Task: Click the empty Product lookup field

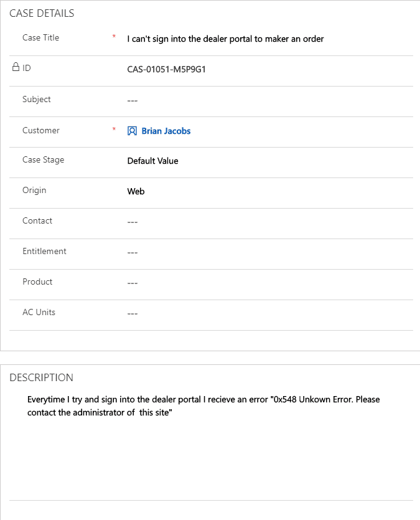Action: 269,283
